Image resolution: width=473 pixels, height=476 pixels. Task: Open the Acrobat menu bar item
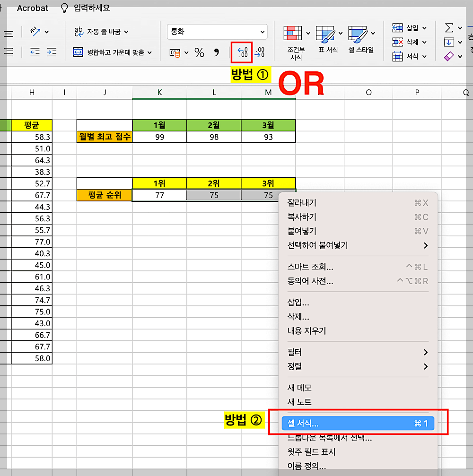(32, 8)
